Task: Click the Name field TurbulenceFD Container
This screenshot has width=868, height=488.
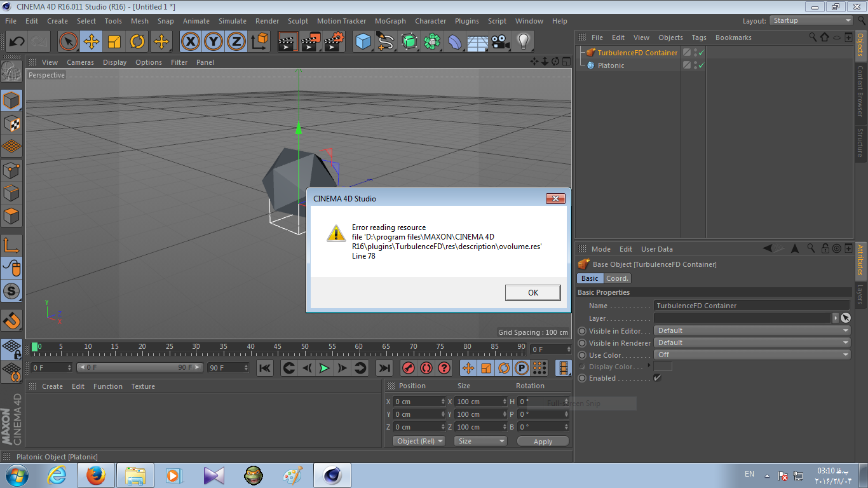Action: coord(752,306)
